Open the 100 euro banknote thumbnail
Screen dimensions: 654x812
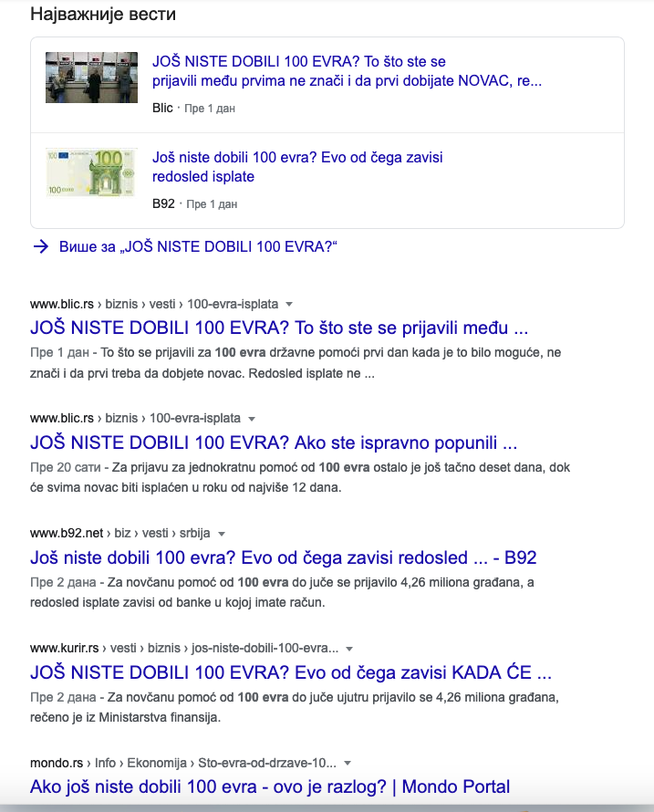[91, 172]
